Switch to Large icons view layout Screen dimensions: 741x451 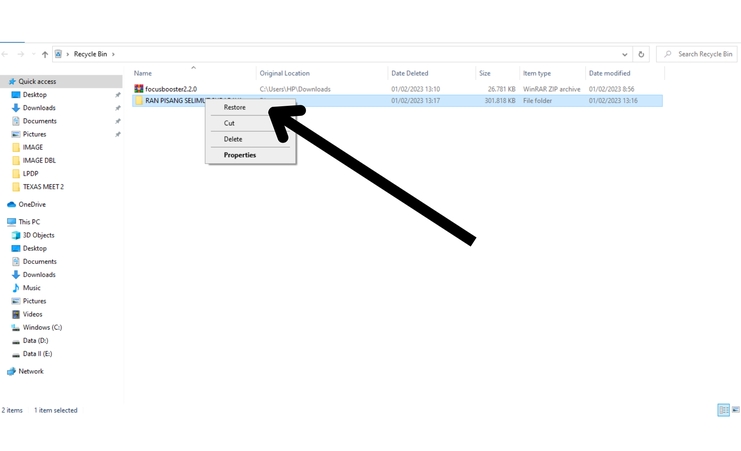[x=735, y=410]
